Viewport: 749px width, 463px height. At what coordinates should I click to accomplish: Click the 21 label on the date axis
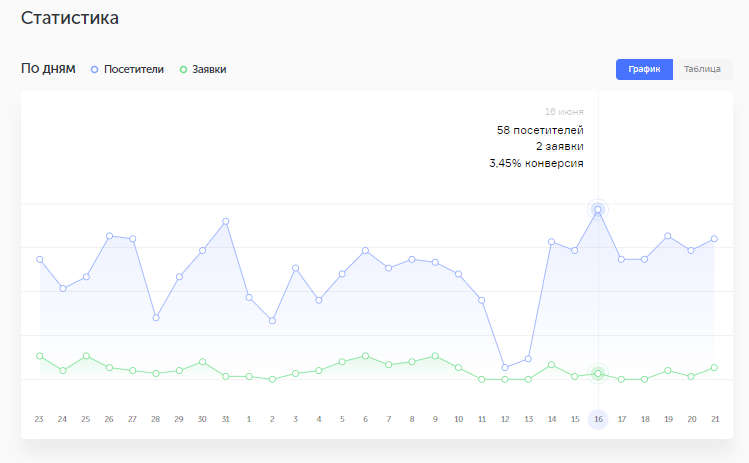pyautogui.click(x=715, y=419)
